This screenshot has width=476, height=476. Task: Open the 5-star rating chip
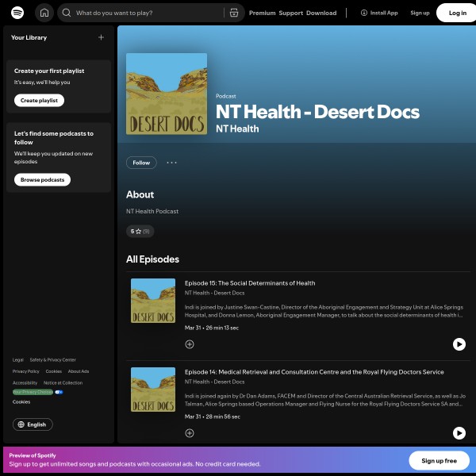pyautogui.click(x=140, y=232)
